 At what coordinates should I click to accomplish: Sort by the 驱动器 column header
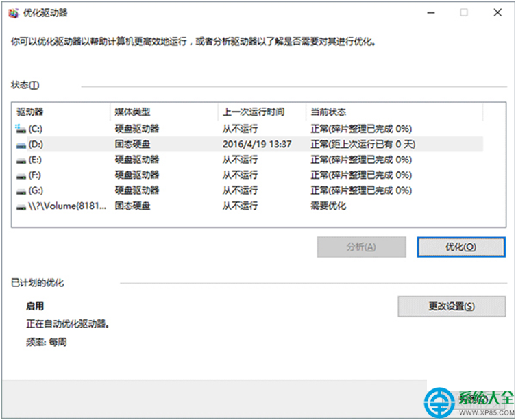click(x=61, y=112)
